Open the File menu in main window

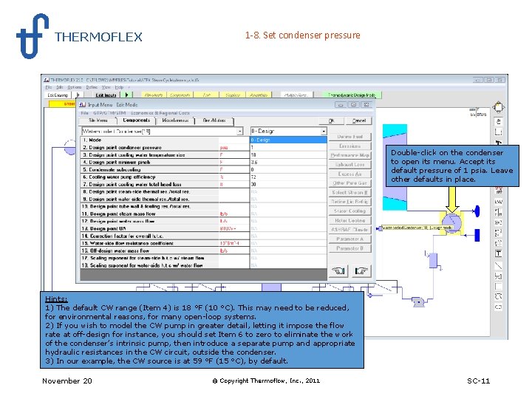49,87
